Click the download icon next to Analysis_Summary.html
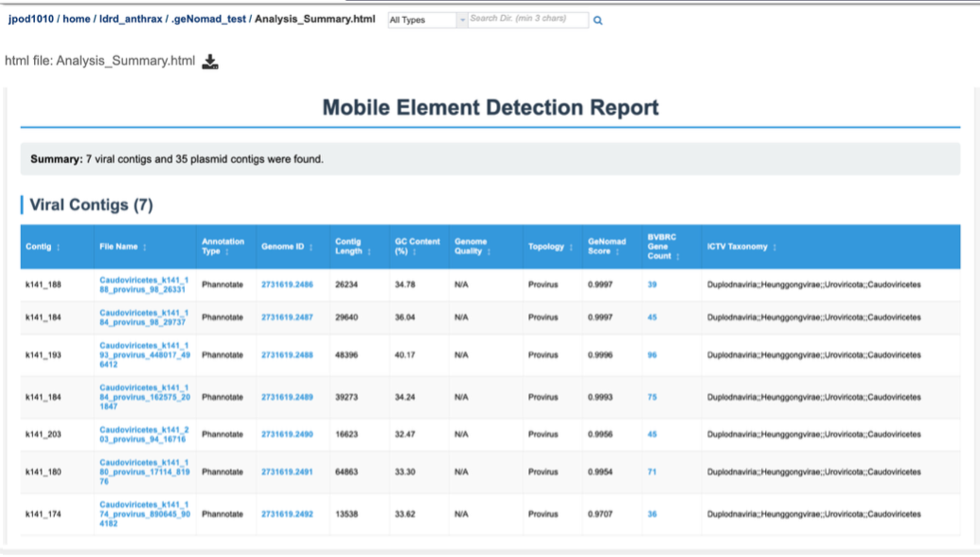This screenshot has height=557, width=980. click(210, 63)
